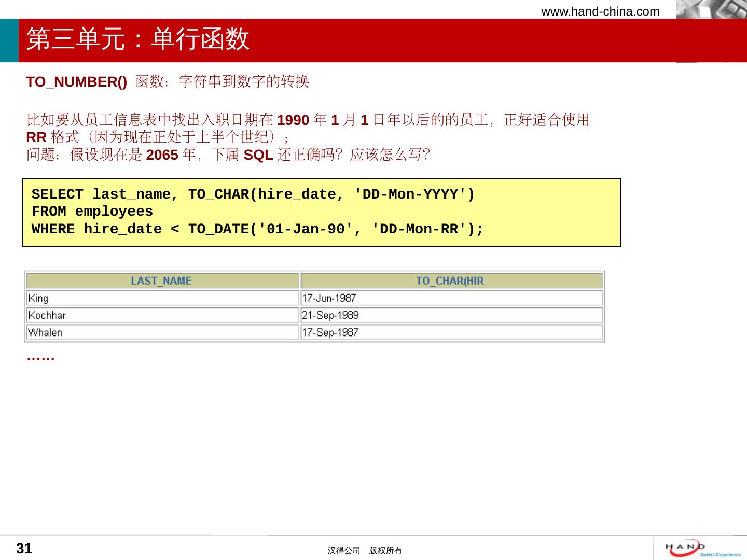747x560 pixels.
Task: Click the HAND Better Experience logo
Action: [703, 549]
